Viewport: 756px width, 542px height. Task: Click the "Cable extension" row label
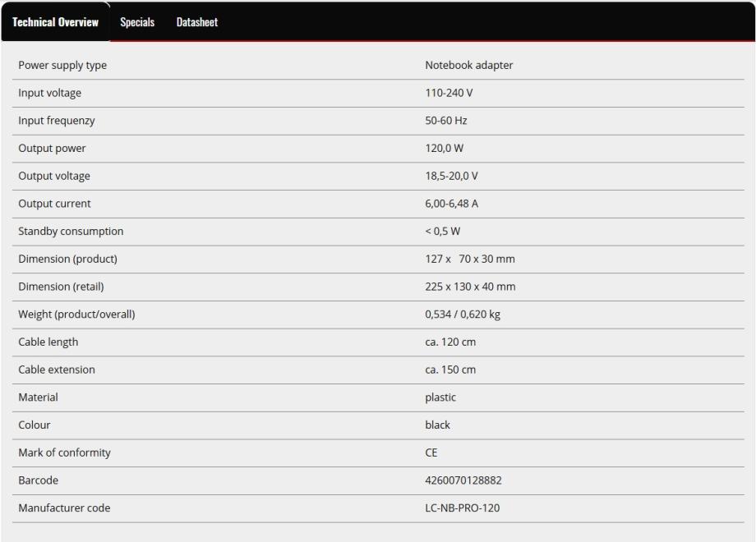tap(57, 370)
